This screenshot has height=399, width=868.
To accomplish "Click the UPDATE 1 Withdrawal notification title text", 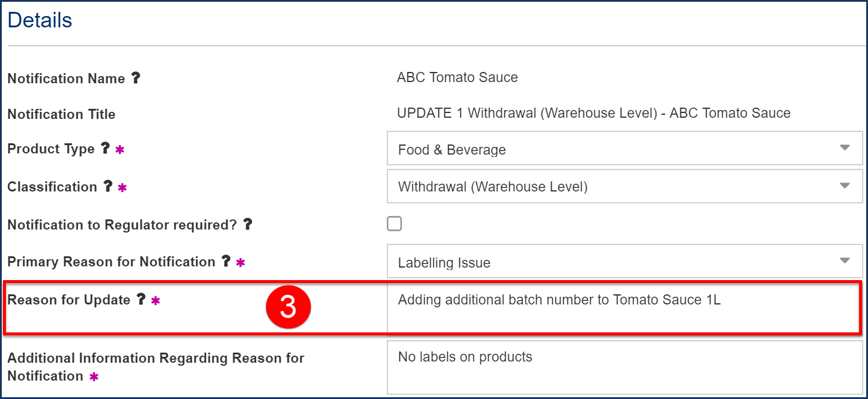I will click(x=594, y=113).
